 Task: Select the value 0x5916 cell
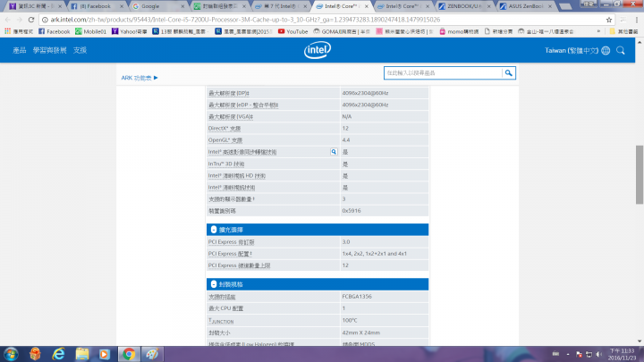point(352,211)
